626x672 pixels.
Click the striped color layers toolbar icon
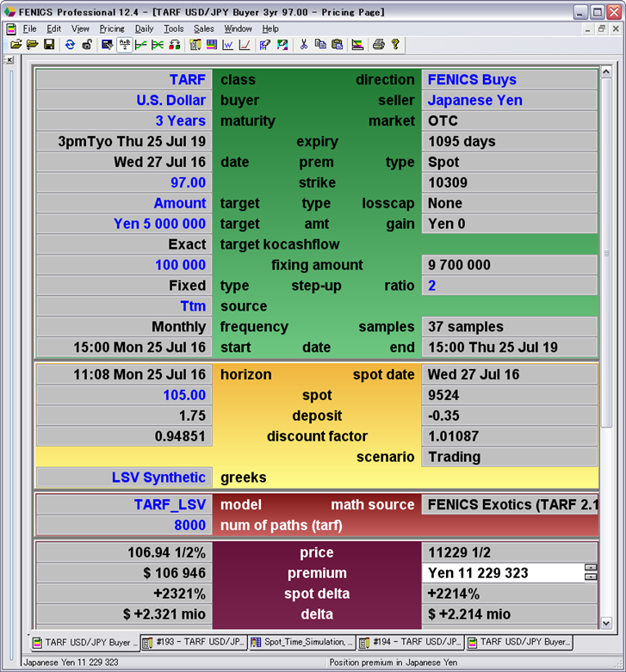(357, 45)
